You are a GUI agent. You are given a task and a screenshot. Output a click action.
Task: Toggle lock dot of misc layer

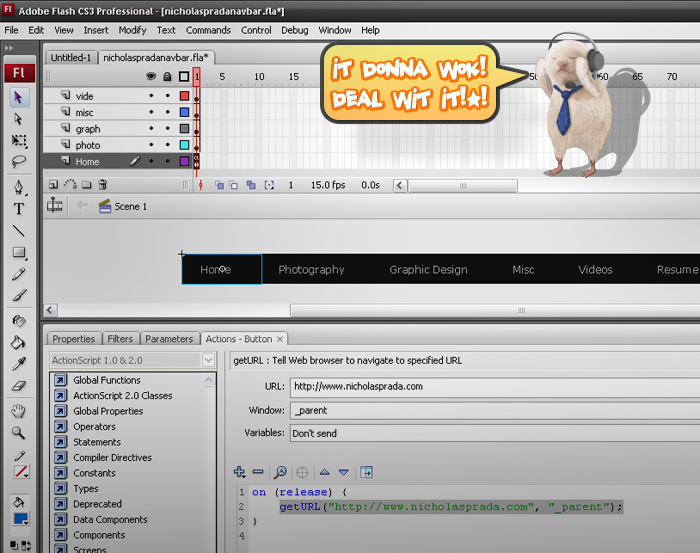[x=167, y=112]
